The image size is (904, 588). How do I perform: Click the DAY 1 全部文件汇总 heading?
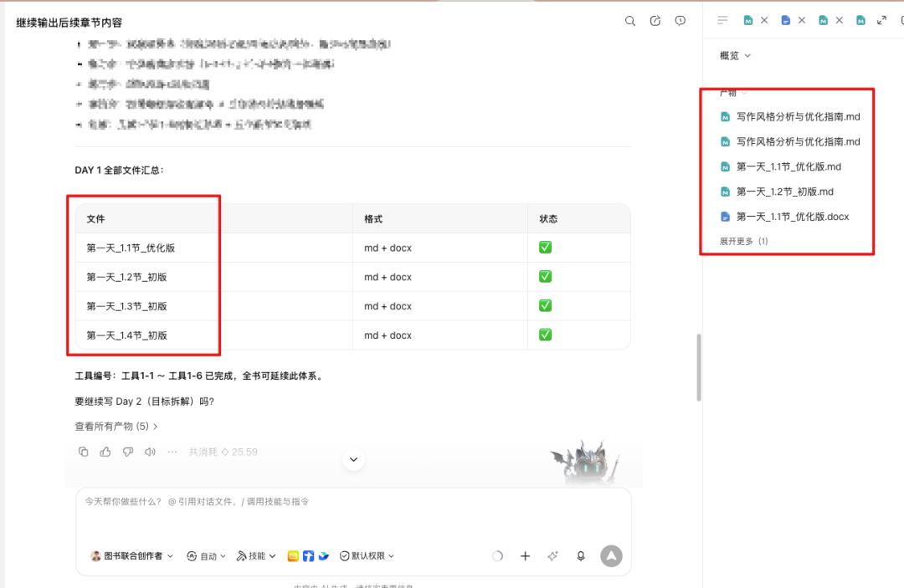coord(119,171)
